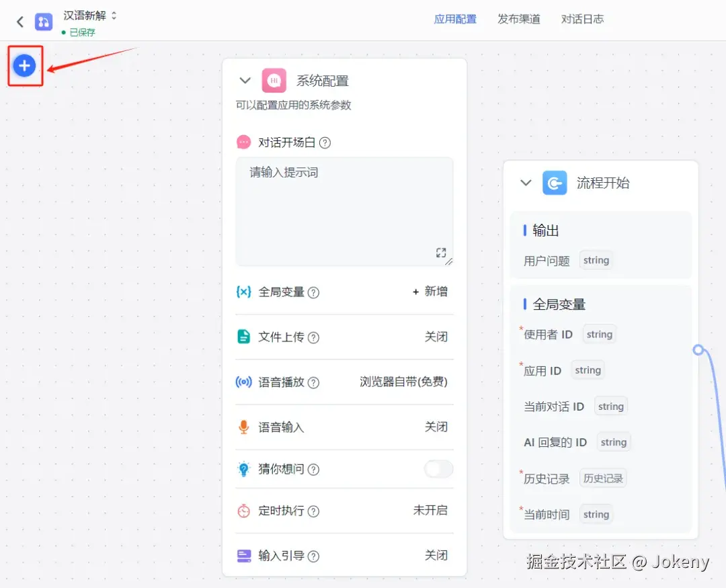Collapse the 流程开始 node chevron

526,182
